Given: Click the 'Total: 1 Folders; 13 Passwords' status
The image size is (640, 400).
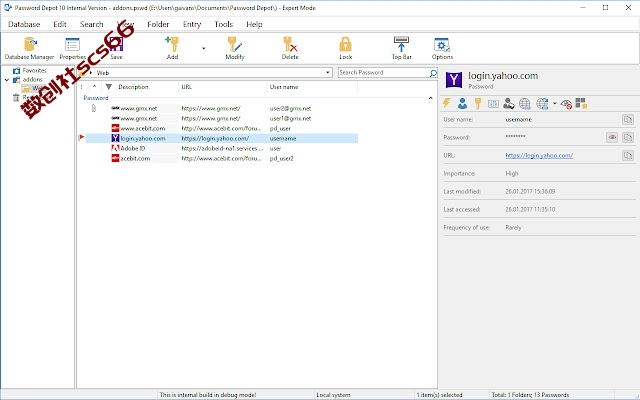Looking at the screenshot, I should 530,395.
